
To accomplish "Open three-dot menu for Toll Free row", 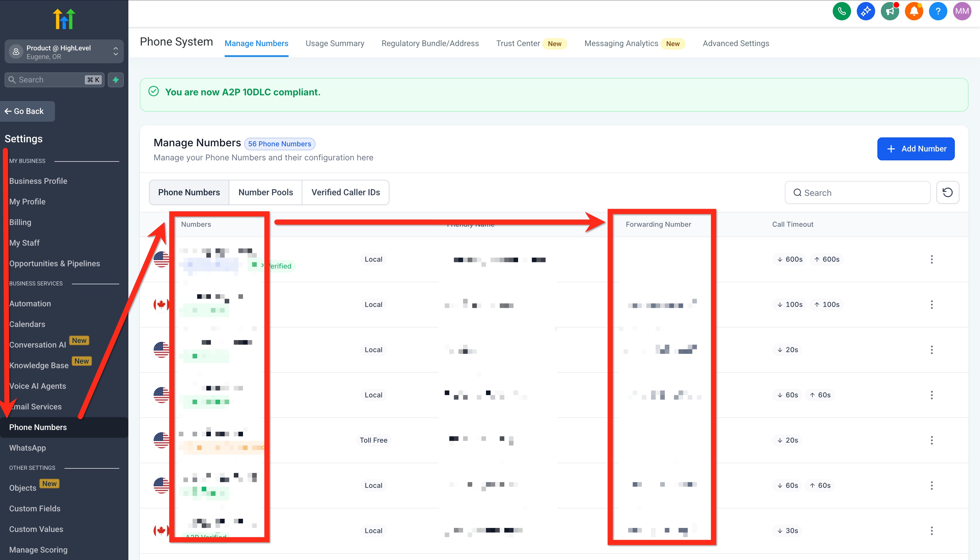I will (932, 440).
